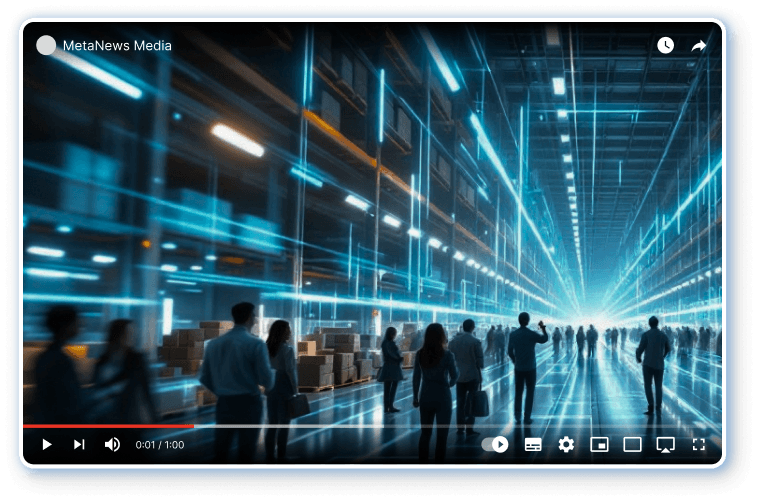Open the MetaNews Media channel name

coord(117,45)
